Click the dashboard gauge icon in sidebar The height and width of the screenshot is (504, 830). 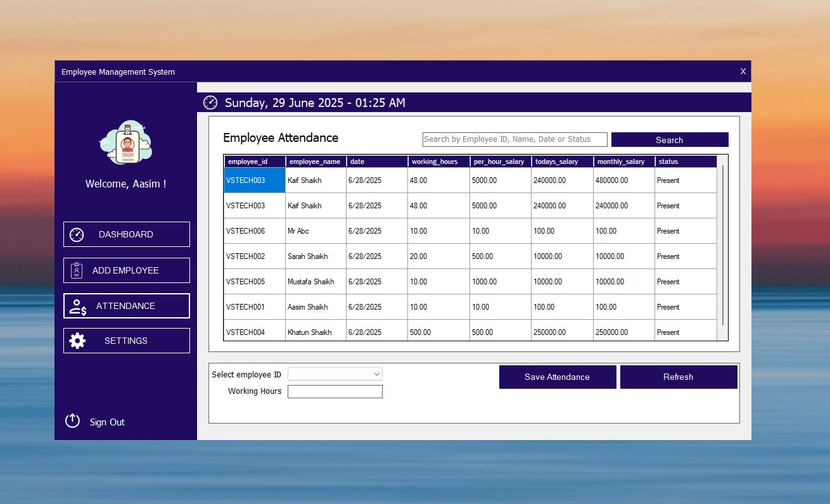(x=77, y=234)
